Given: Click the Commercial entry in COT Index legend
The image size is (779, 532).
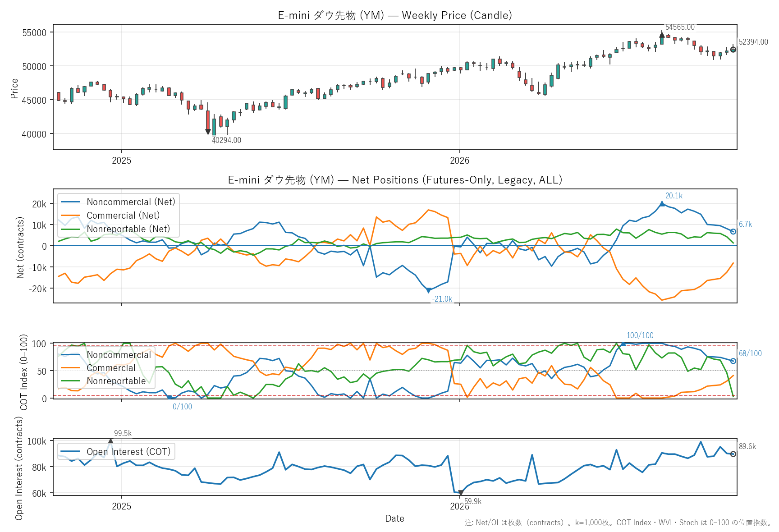Looking at the screenshot, I should pos(98,368).
